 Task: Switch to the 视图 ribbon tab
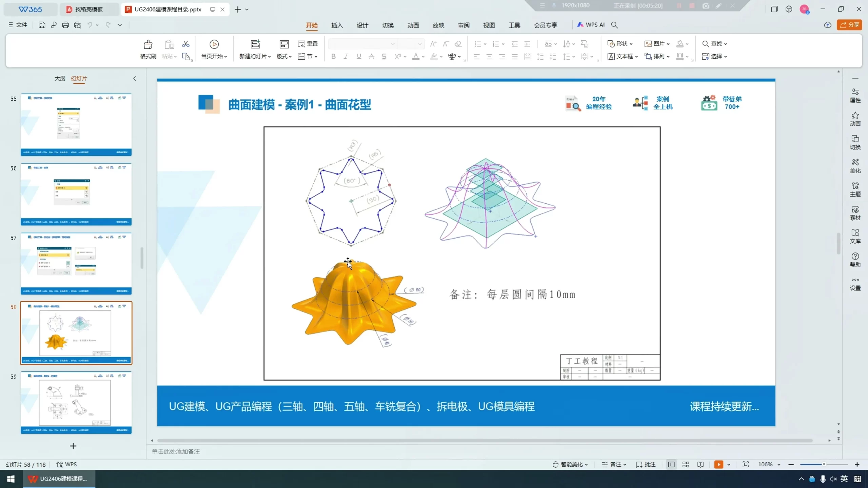[x=489, y=25]
